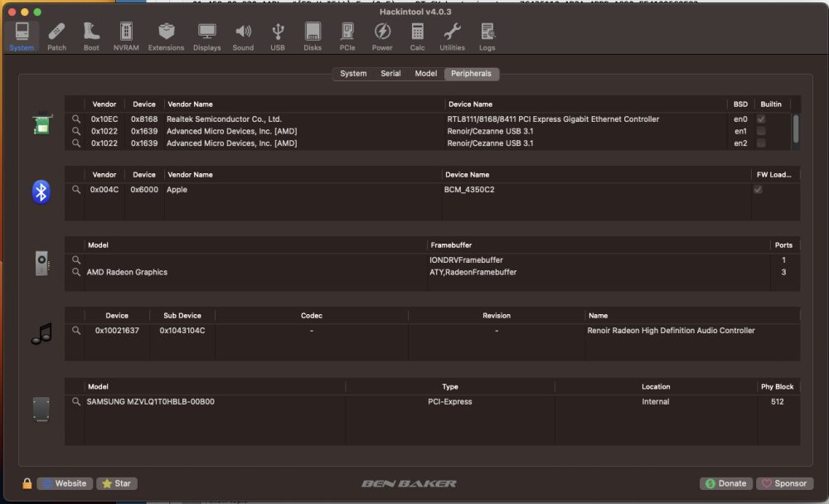Open the Power toolbar section
Screen dimensions: 829x504
pos(382,36)
